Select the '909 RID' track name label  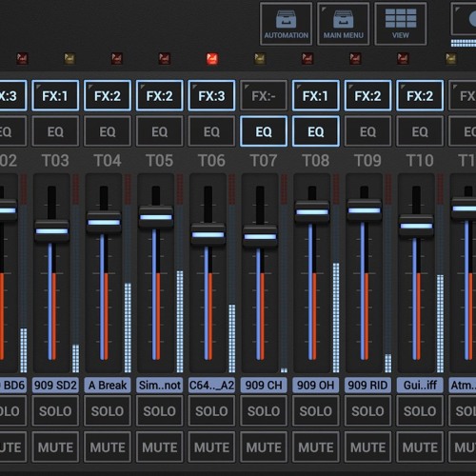click(367, 386)
